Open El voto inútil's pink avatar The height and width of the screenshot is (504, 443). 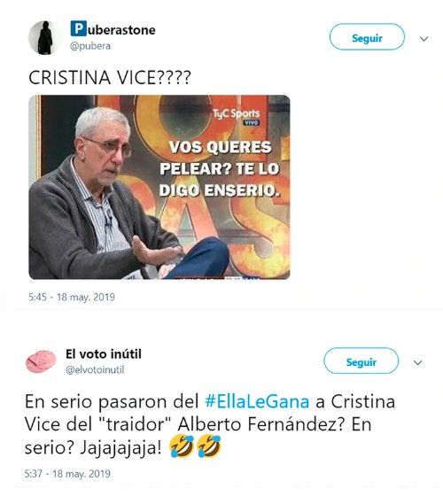tap(41, 361)
